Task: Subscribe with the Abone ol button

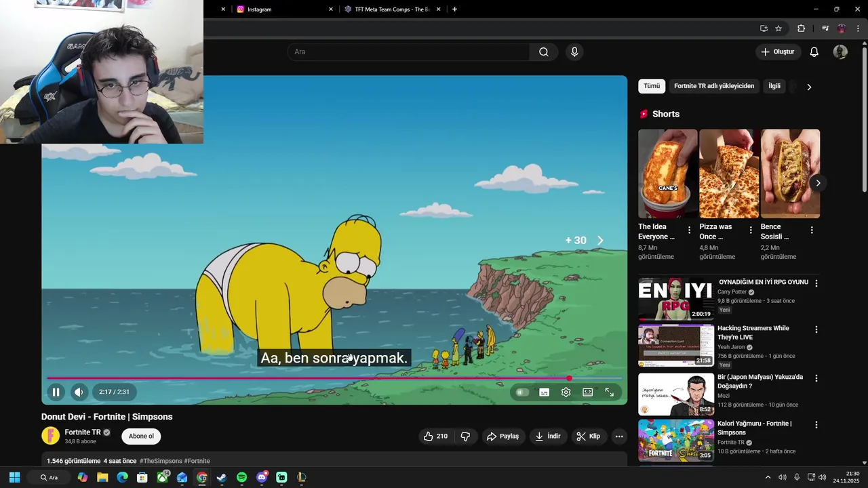Action: tap(141, 436)
